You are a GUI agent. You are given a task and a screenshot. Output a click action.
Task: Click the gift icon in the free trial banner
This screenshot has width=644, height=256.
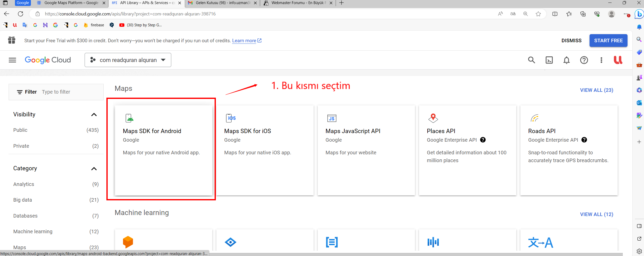pos(12,40)
